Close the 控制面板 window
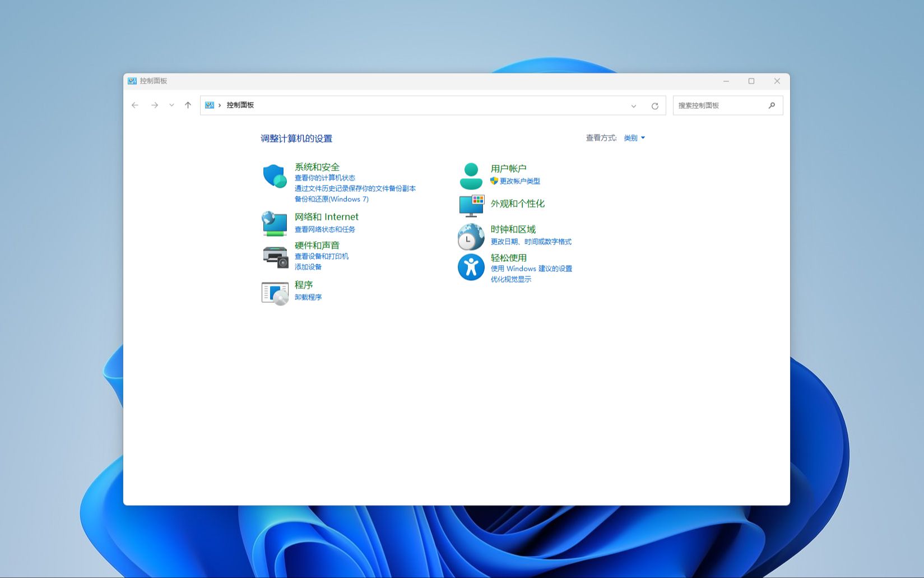924x578 pixels. click(777, 81)
